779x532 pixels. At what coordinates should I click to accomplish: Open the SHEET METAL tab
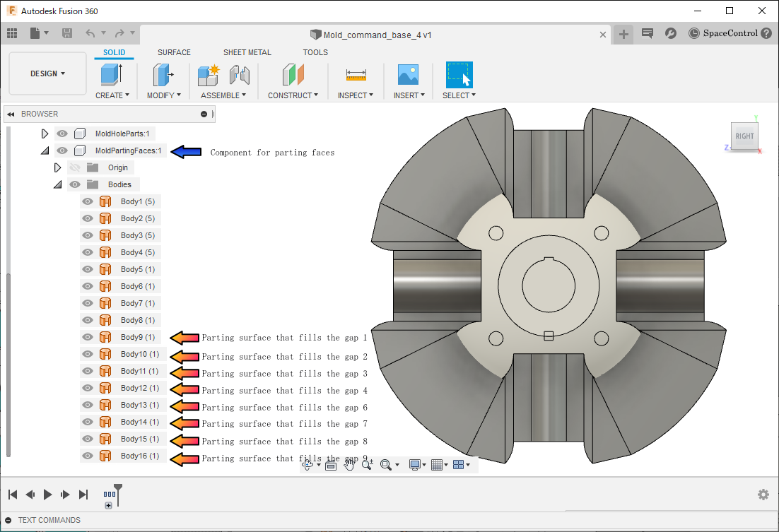247,52
